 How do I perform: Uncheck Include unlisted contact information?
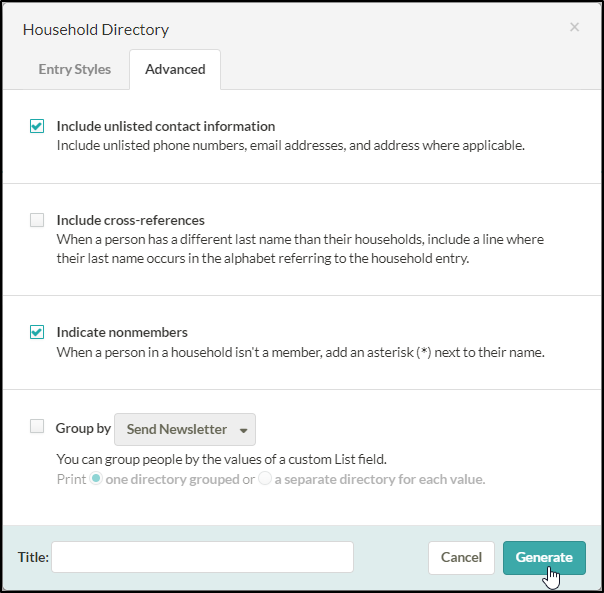click(37, 126)
